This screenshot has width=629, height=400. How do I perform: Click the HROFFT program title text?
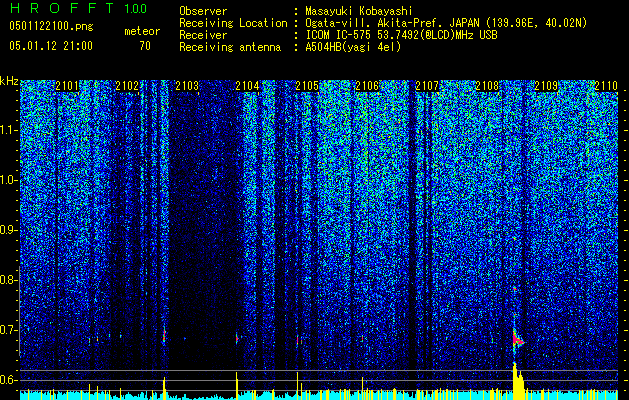pos(62,8)
